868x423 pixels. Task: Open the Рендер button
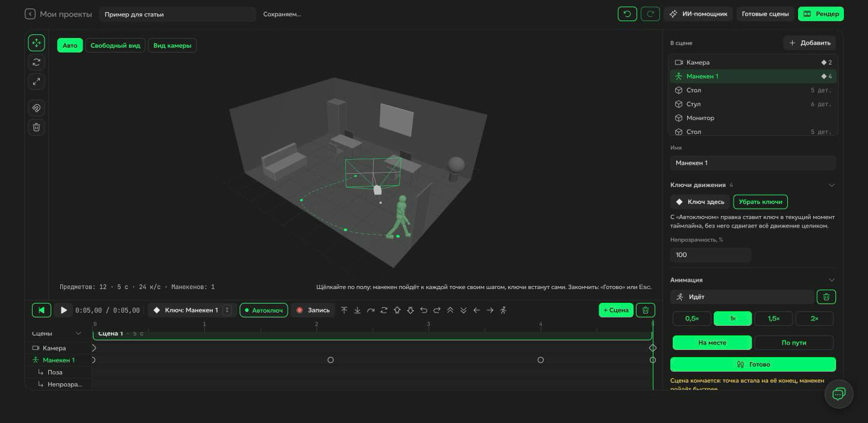click(821, 14)
